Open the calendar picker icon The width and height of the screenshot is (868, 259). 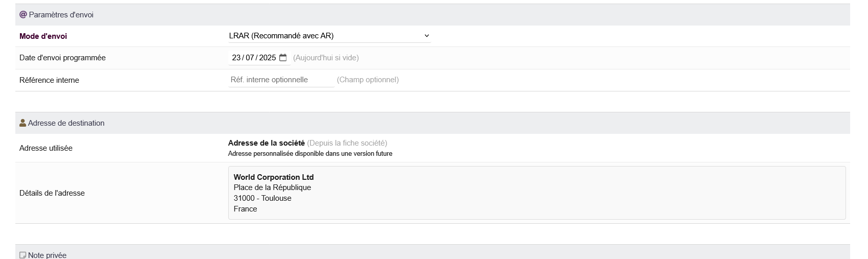[283, 58]
